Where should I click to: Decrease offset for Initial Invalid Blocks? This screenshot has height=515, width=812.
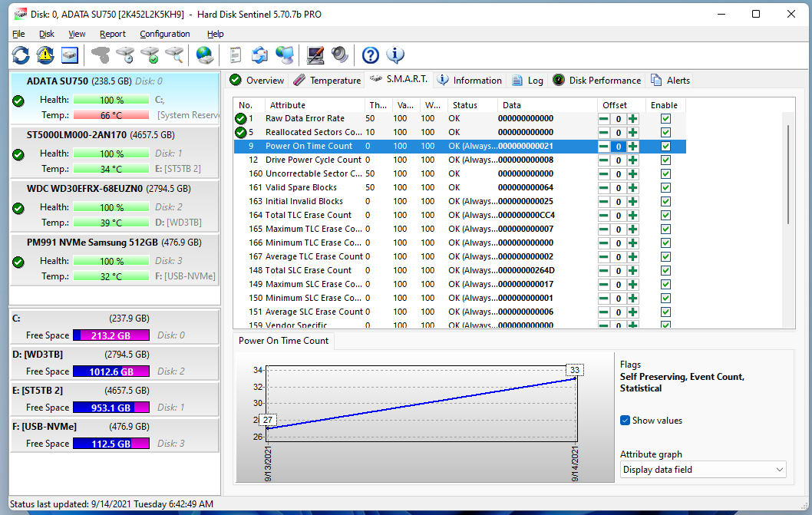603,202
